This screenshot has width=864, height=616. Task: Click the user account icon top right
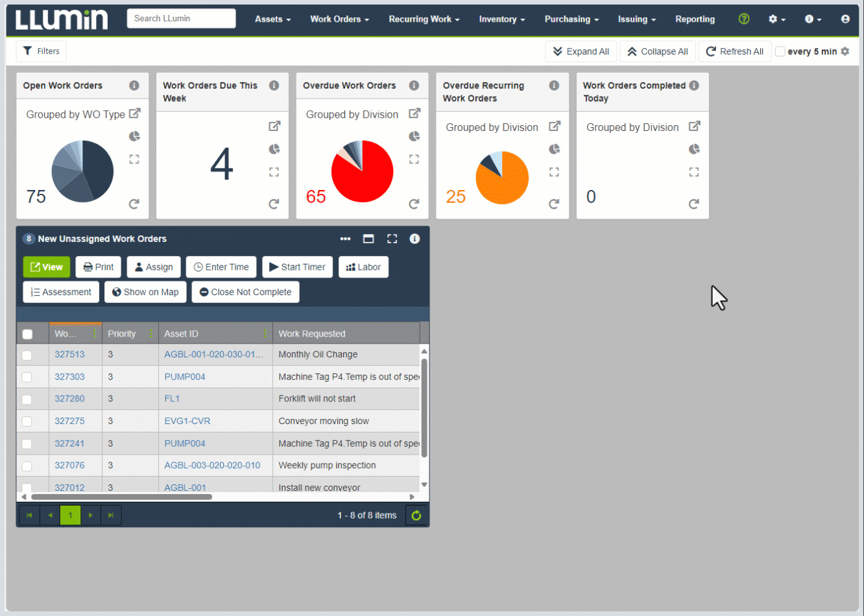coord(845,19)
